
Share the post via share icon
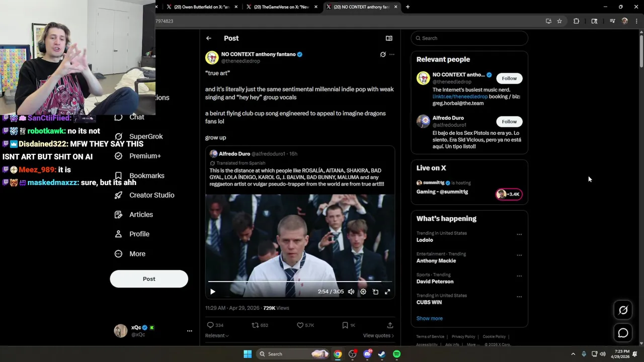390,325
